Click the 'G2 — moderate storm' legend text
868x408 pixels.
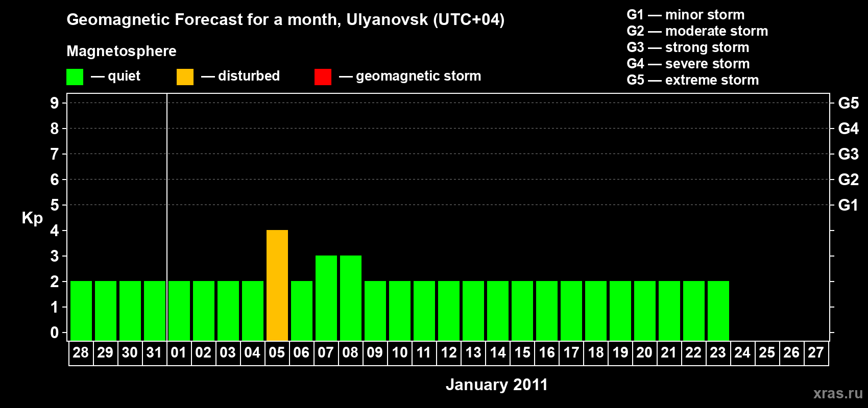(x=697, y=31)
